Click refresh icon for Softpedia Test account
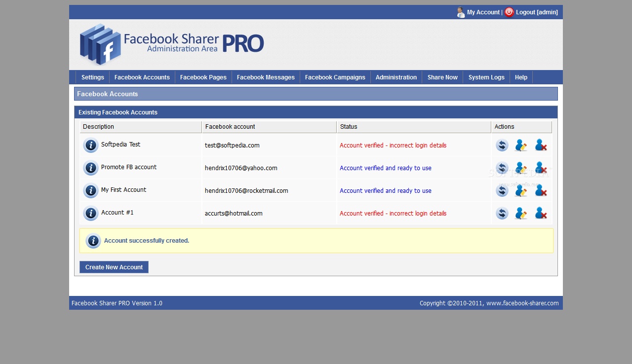Image resolution: width=632 pixels, height=364 pixels. pyautogui.click(x=502, y=145)
